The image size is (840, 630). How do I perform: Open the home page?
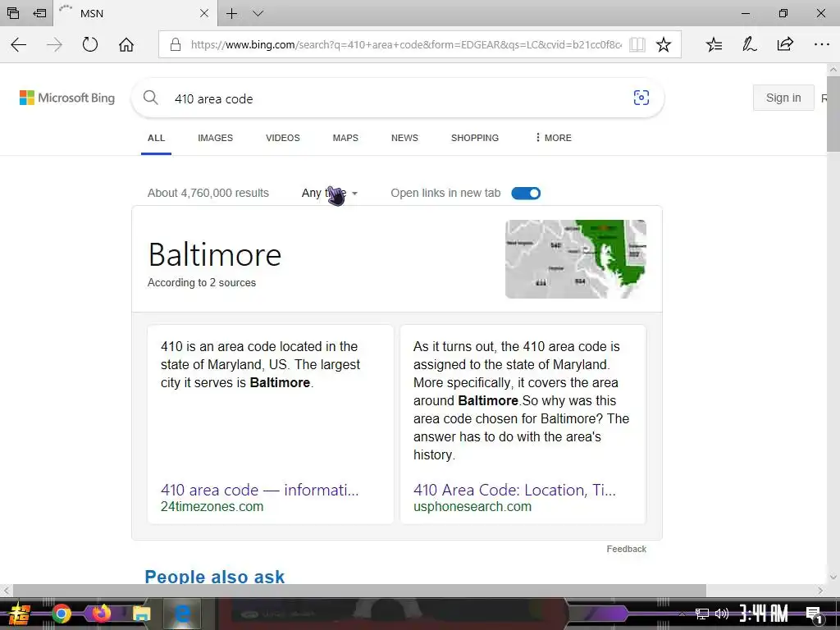[126, 44]
